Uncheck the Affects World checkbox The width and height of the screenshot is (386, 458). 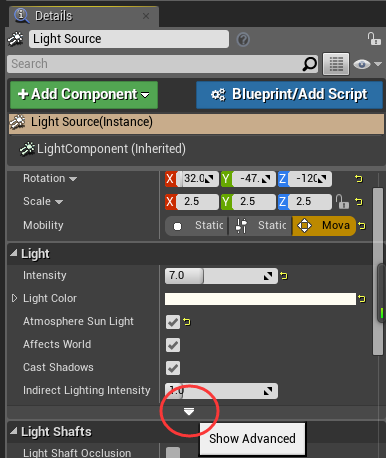173,345
